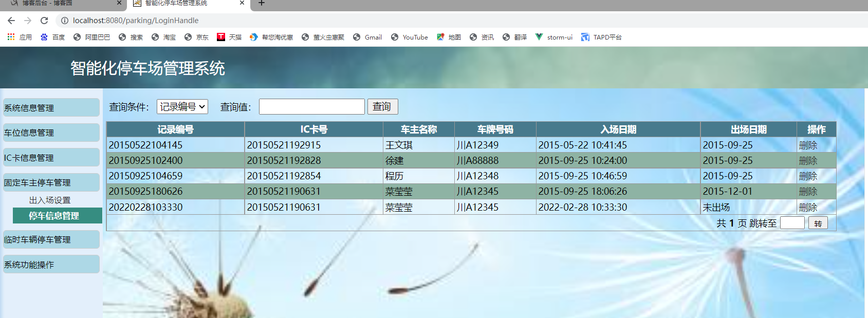Open the 京东 bookmark
This screenshot has height=318, width=868.
[x=196, y=37]
